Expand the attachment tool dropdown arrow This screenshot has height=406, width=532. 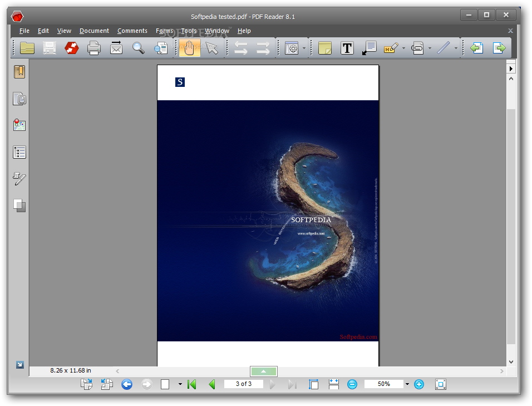point(430,48)
